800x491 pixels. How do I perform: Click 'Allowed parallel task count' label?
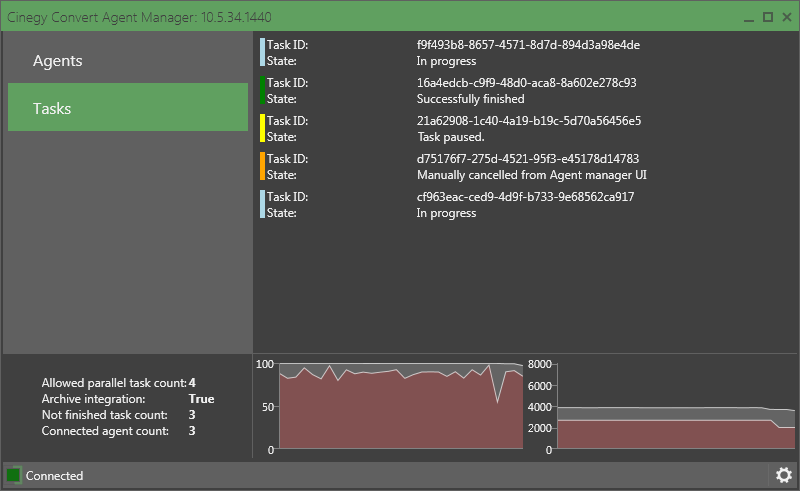[114, 383]
